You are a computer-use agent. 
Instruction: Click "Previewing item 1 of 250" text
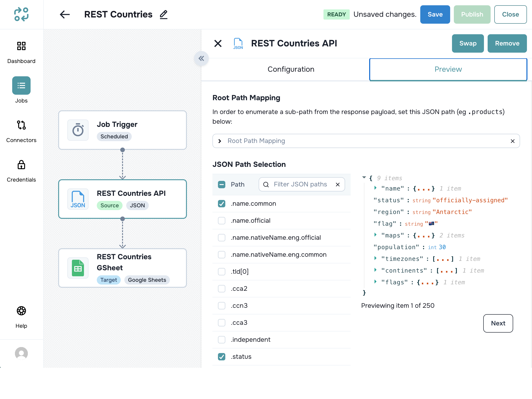pyautogui.click(x=398, y=306)
